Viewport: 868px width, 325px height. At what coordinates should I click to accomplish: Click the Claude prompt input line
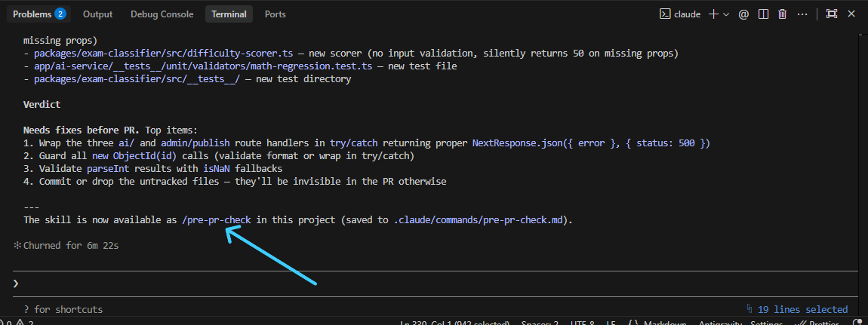(434, 284)
